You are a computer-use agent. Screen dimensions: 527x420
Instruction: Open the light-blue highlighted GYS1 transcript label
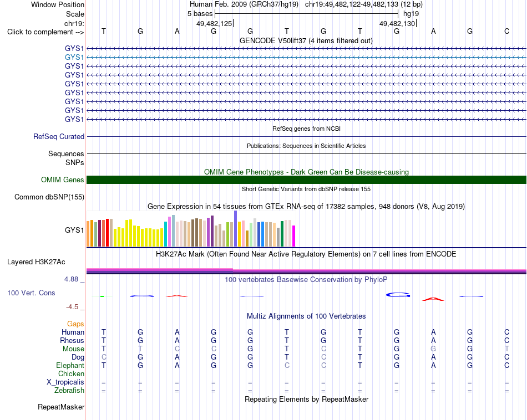point(74,58)
